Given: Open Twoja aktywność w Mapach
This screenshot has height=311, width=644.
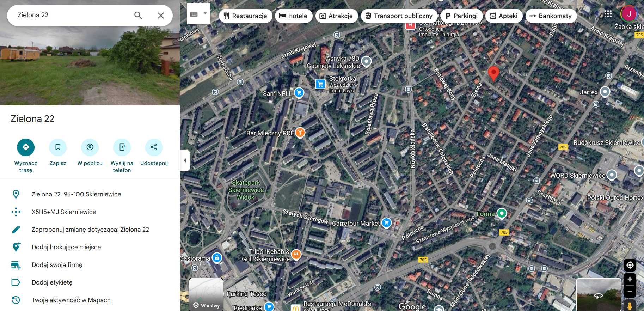Looking at the screenshot, I should (x=90, y=300).
